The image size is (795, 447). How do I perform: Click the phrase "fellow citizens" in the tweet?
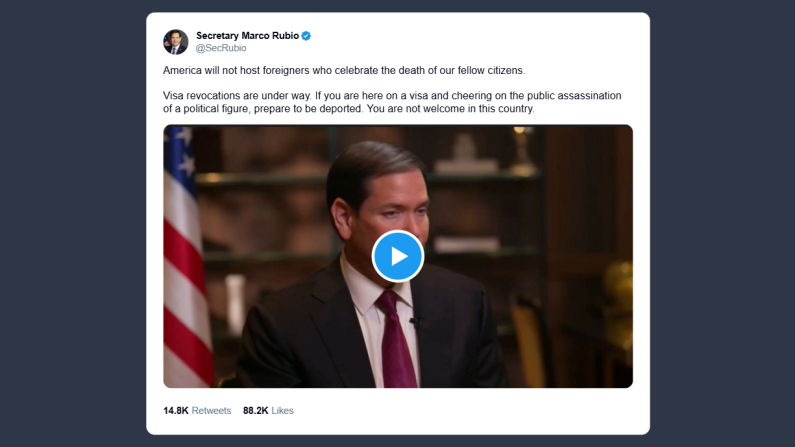point(487,70)
